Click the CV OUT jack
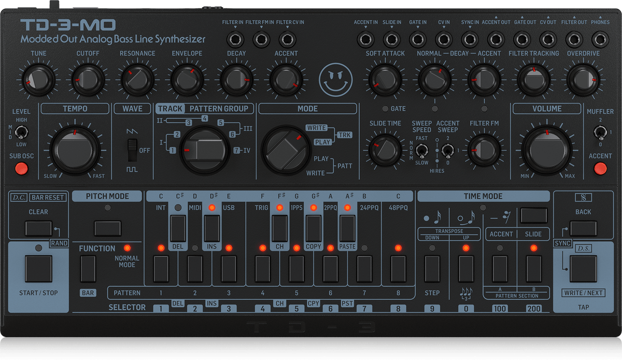Screen dimensions: 622x364 (547, 39)
